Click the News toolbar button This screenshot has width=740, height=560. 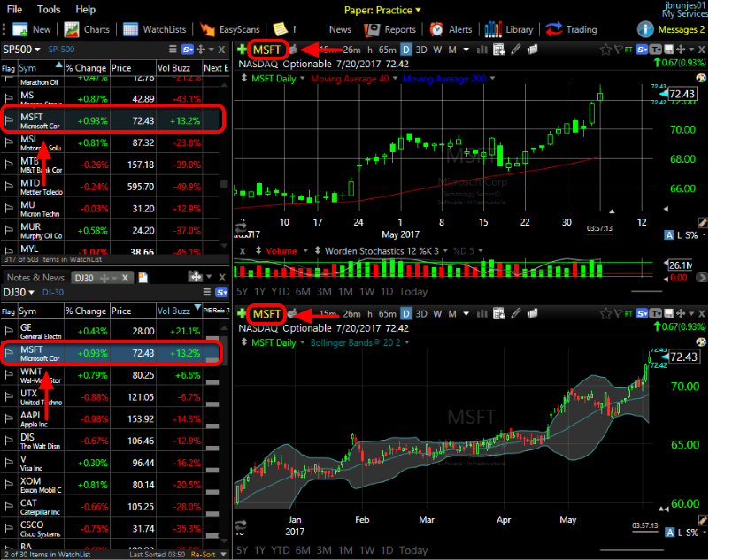(x=340, y=29)
